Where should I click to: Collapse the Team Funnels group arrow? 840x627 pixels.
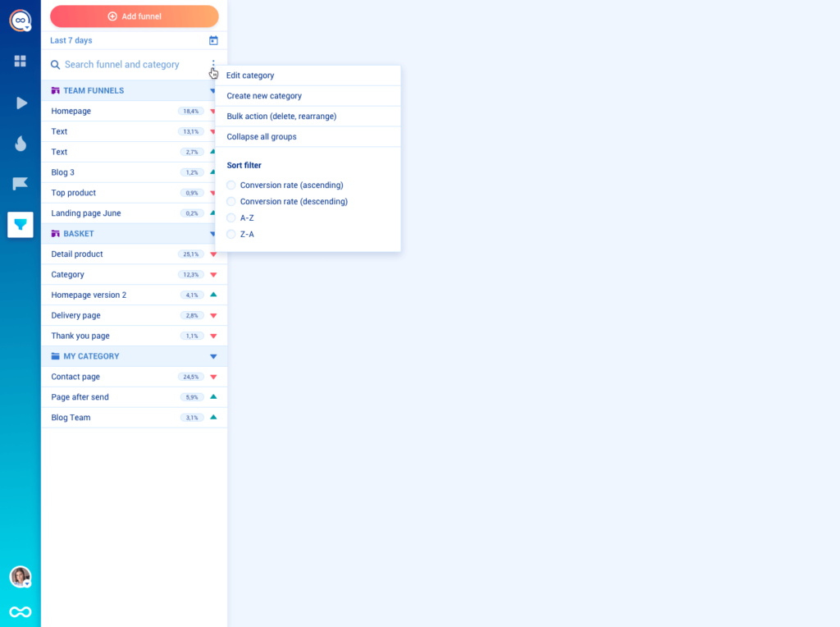pyautogui.click(x=212, y=91)
